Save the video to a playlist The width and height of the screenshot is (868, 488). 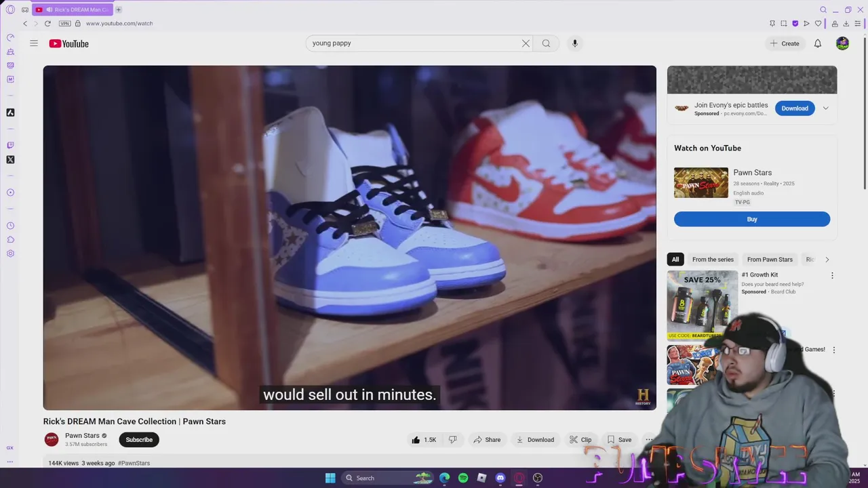[619, 440]
